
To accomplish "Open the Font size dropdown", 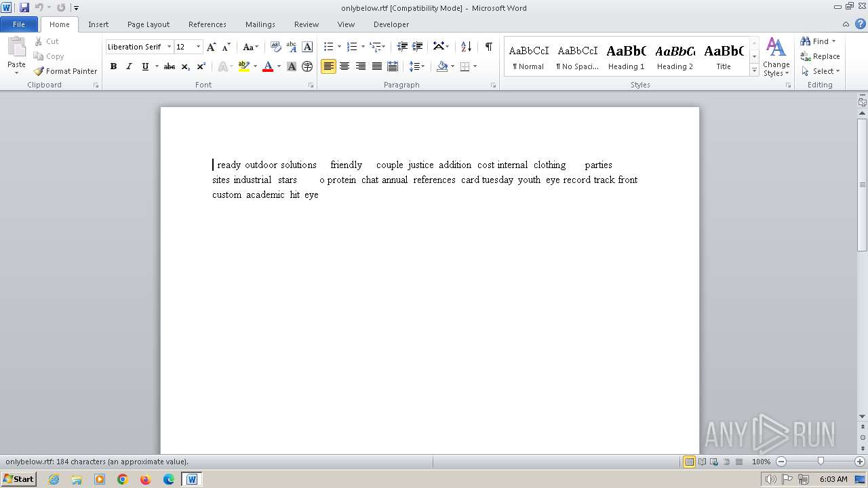I will tap(198, 47).
